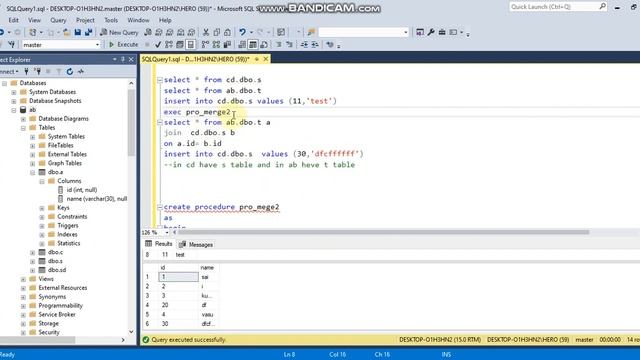Viewport: 640px width, 360px height.
Task: Open the Edit menu
Action: [13, 20]
